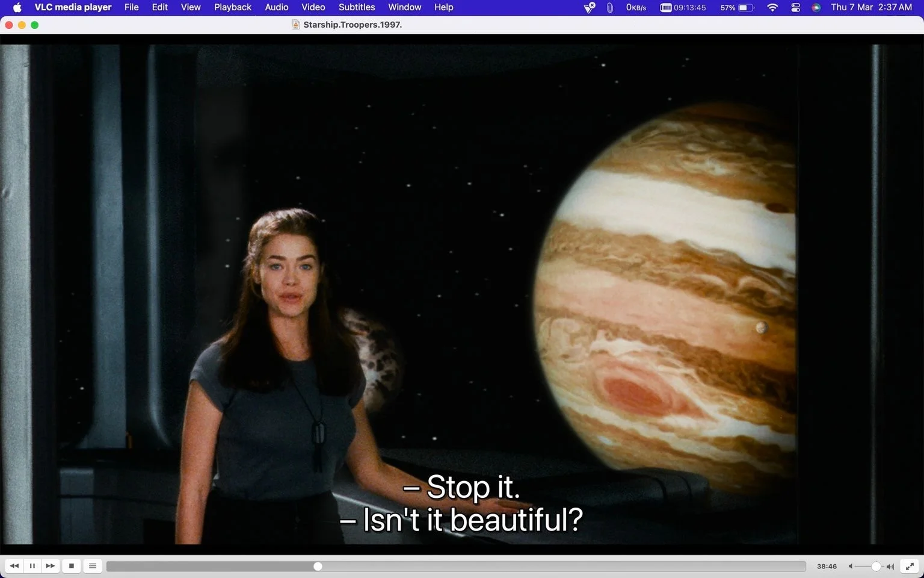Image resolution: width=924 pixels, height=578 pixels.
Task: Mute audio via the small speaker icon
Action: 851,567
